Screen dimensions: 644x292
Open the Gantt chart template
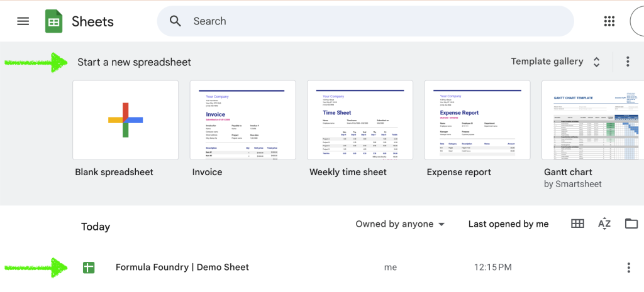591,120
